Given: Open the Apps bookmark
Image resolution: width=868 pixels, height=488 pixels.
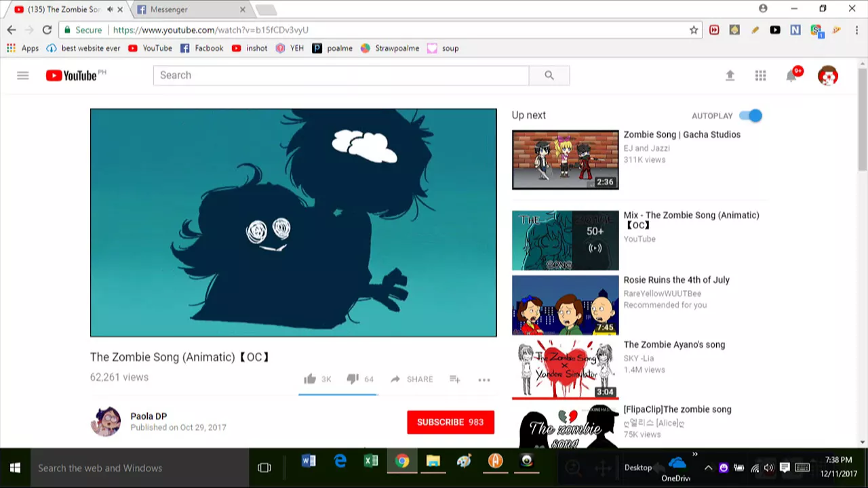Looking at the screenshot, I should click(x=22, y=48).
